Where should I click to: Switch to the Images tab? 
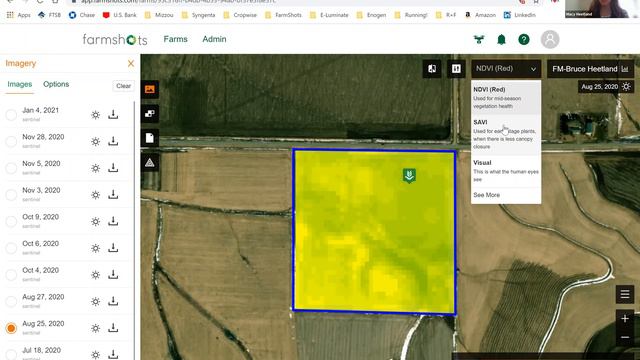pyautogui.click(x=20, y=84)
